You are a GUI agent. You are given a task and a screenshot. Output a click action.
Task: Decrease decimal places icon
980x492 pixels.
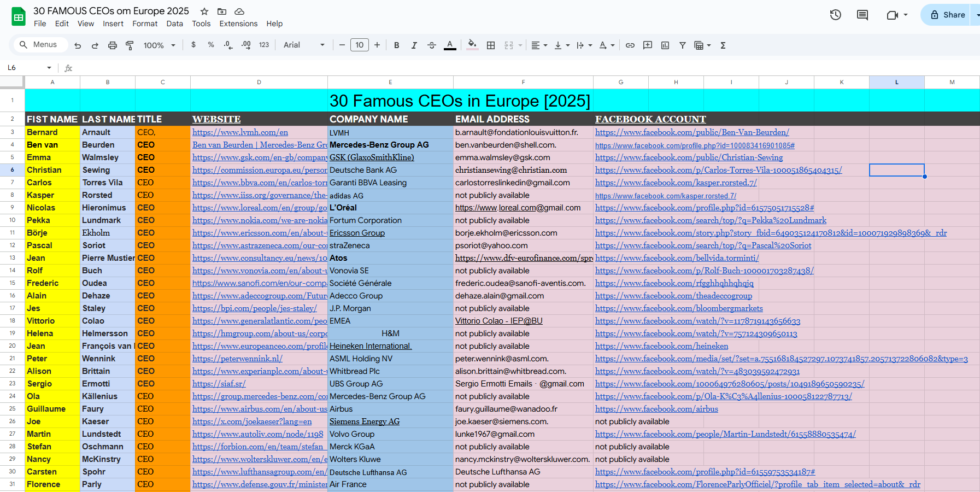tap(228, 45)
